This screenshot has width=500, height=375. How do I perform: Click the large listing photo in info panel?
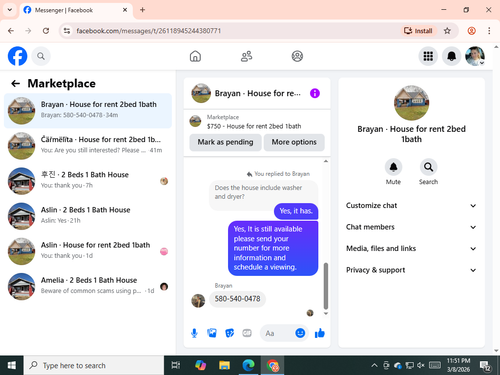pos(412,103)
